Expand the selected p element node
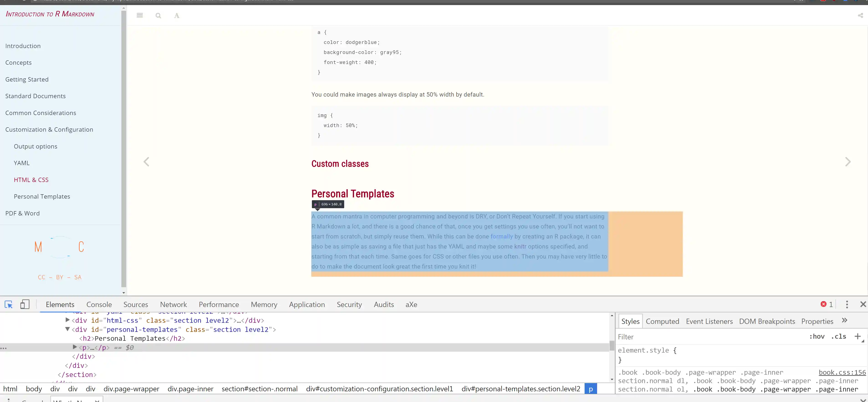868x402 pixels. tap(75, 347)
